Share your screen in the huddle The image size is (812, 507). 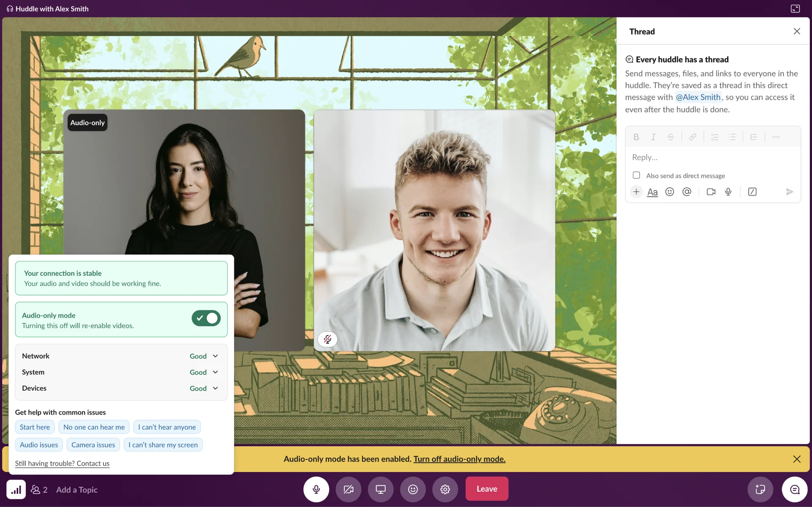381,489
